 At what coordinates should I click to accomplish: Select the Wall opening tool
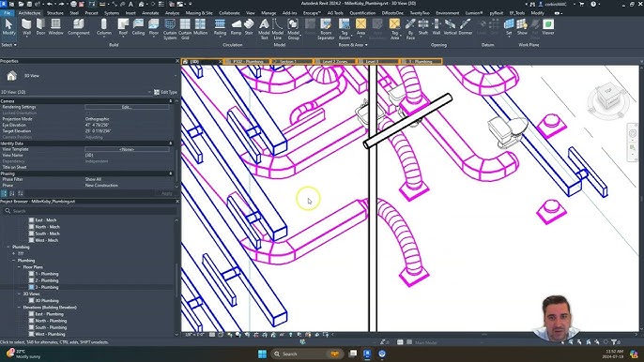click(x=437, y=27)
